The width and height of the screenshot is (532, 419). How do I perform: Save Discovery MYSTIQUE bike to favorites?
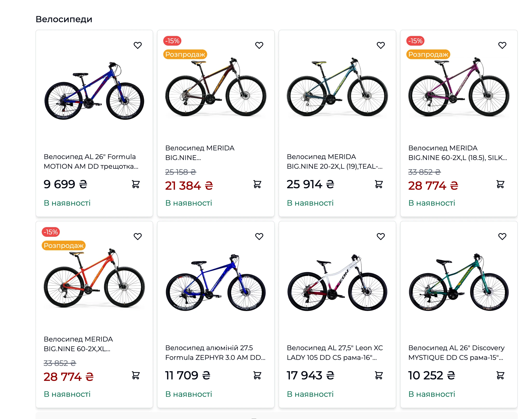click(502, 236)
